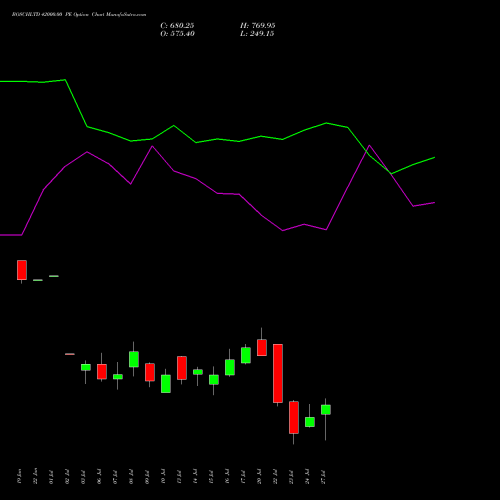Select the red candlestick for 09 Jul

point(150,372)
